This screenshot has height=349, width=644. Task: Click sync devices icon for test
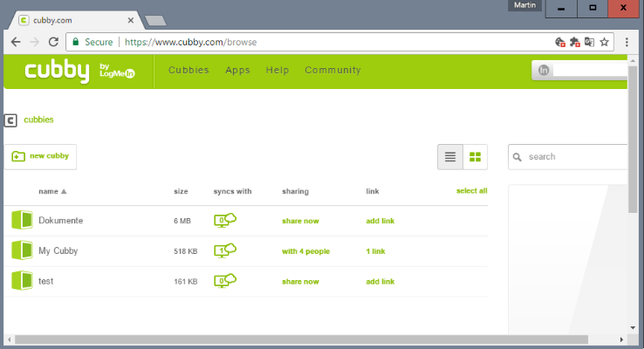(x=225, y=281)
